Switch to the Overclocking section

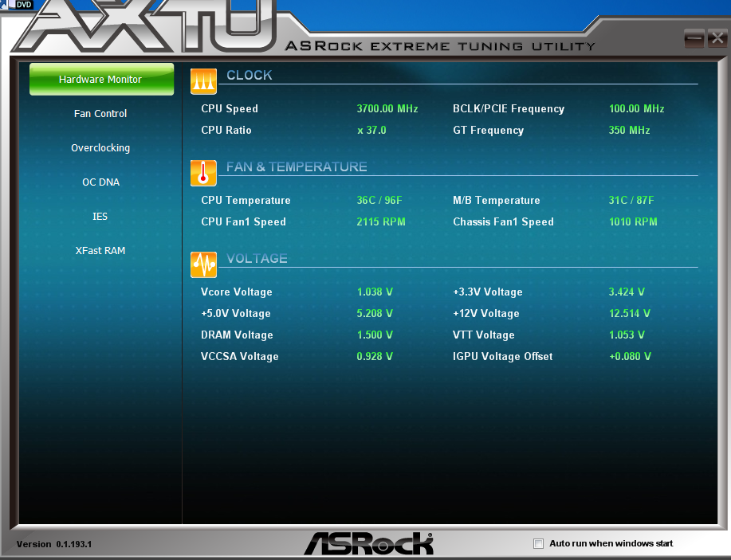pyautogui.click(x=100, y=148)
